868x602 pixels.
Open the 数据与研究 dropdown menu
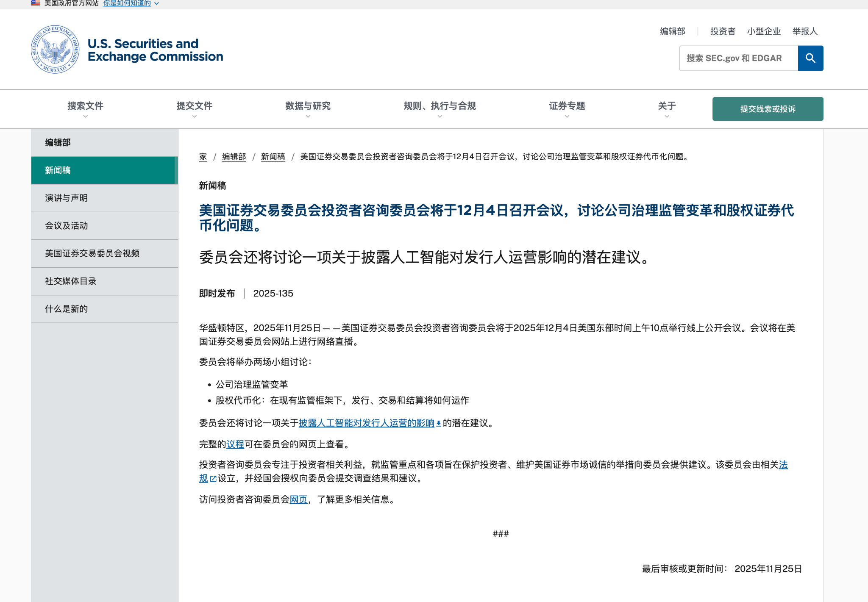coord(308,106)
